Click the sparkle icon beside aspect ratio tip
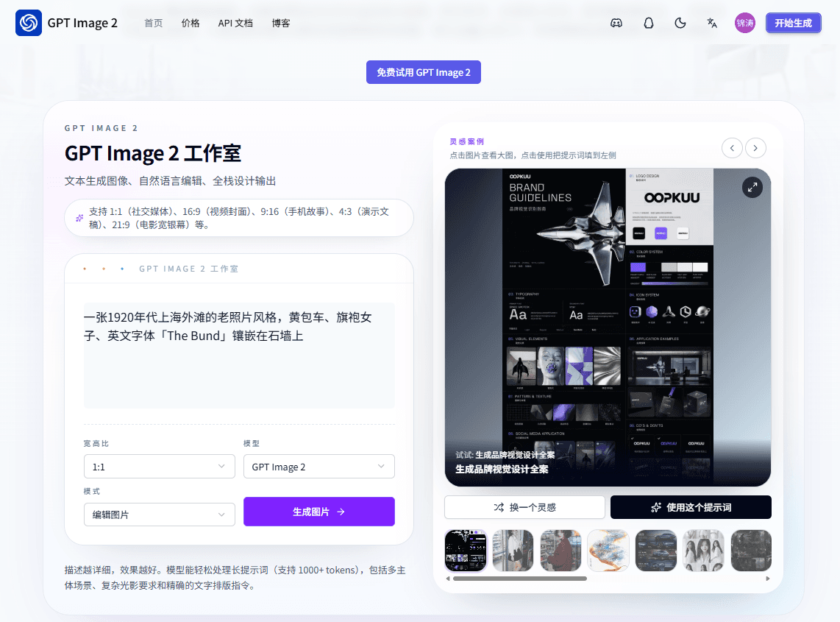This screenshot has width=840, height=622. [x=79, y=218]
